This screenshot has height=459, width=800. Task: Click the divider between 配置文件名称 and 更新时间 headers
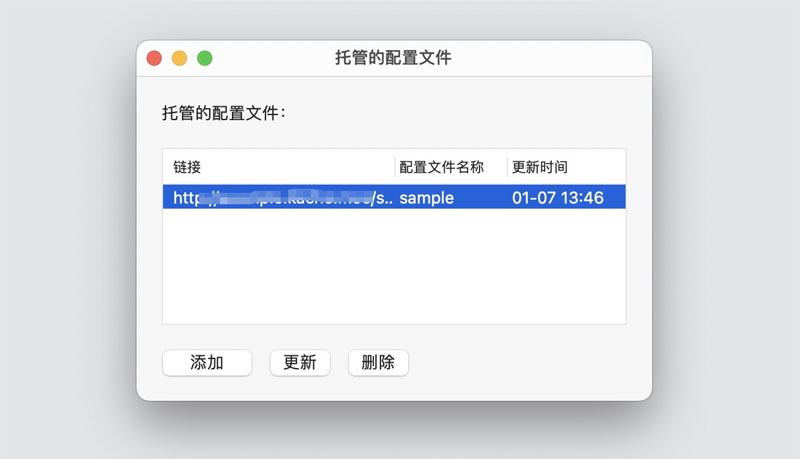click(507, 167)
